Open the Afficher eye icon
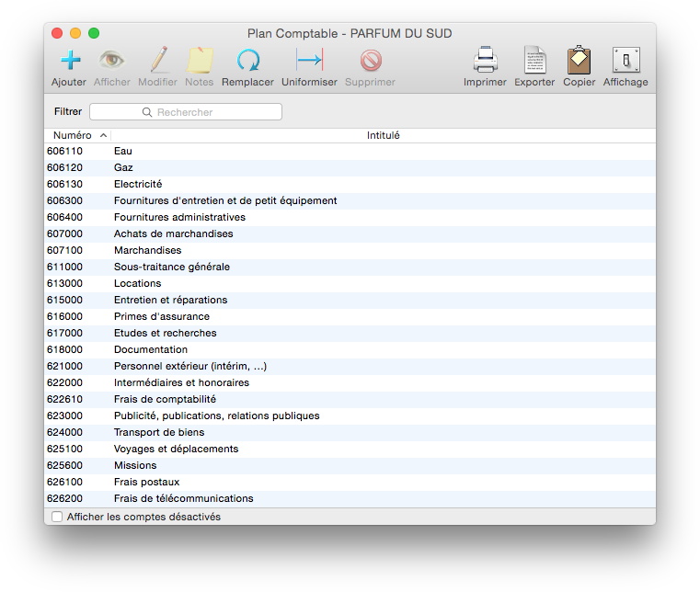This screenshot has height=592, width=700. [111, 60]
